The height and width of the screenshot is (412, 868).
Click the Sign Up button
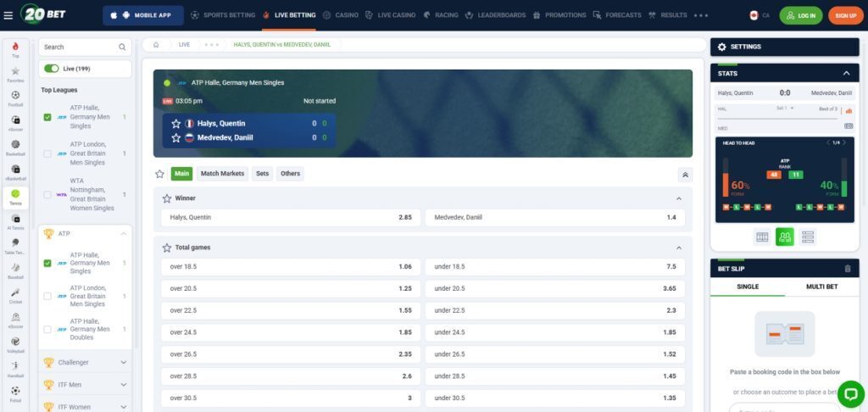(846, 15)
